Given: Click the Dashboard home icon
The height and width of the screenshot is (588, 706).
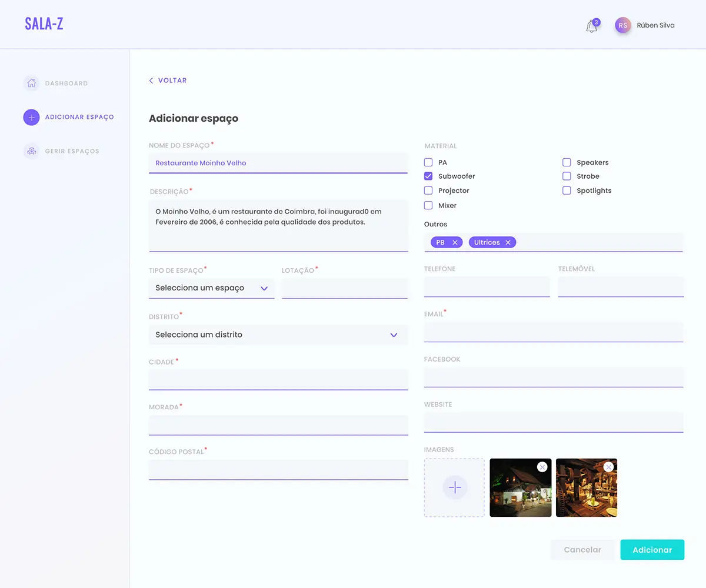Looking at the screenshot, I should point(31,83).
